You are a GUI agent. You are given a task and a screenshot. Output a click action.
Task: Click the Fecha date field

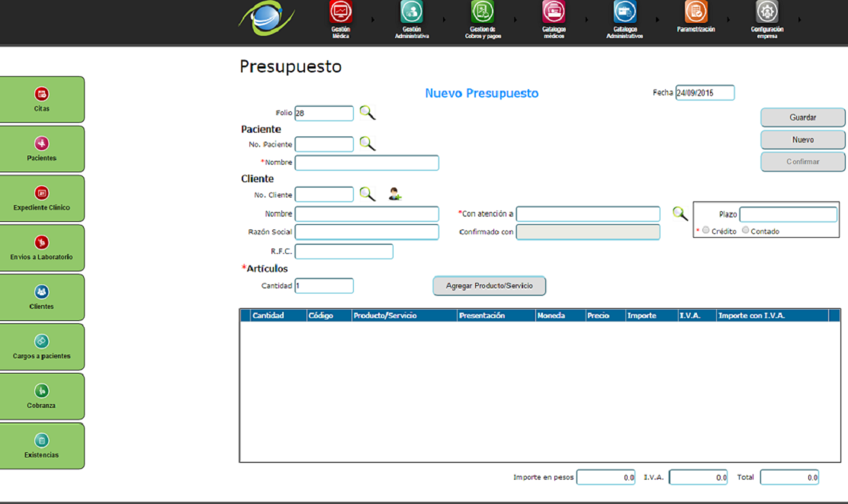tap(705, 93)
